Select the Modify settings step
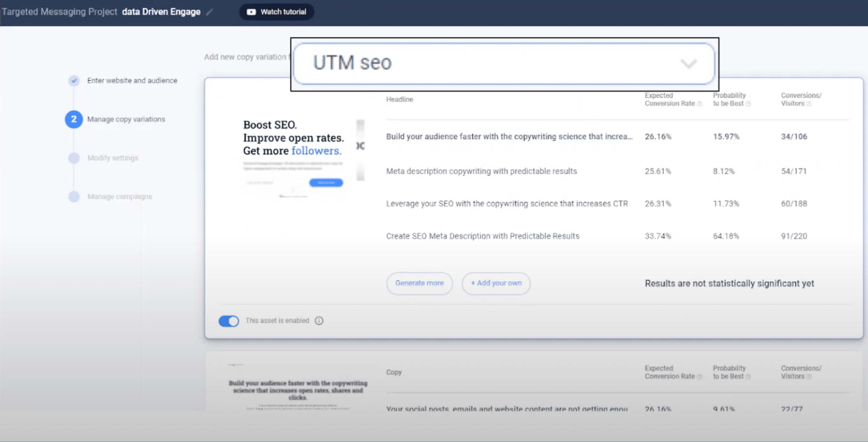The height and width of the screenshot is (442, 868). click(x=74, y=158)
